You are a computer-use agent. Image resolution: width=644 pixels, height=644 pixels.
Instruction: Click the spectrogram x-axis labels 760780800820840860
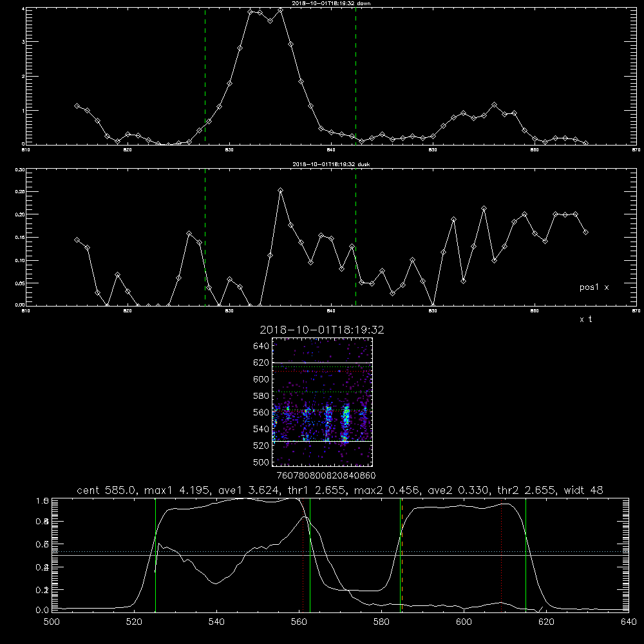pos(326,475)
